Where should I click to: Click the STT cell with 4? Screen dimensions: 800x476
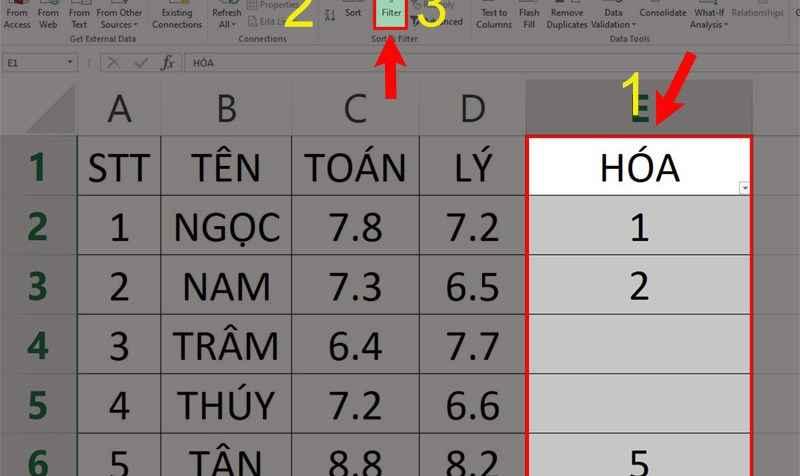[119, 404]
